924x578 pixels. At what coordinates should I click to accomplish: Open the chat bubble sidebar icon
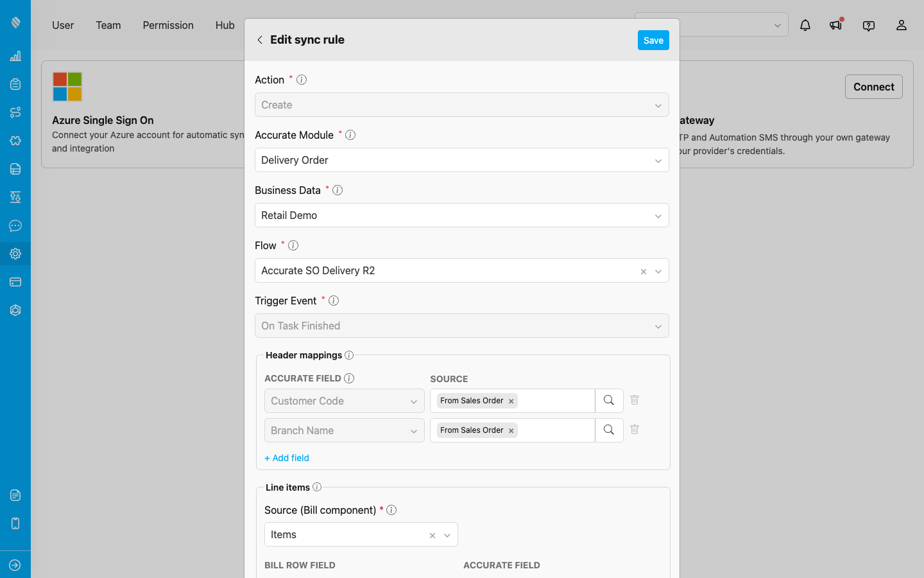pyautogui.click(x=15, y=225)
